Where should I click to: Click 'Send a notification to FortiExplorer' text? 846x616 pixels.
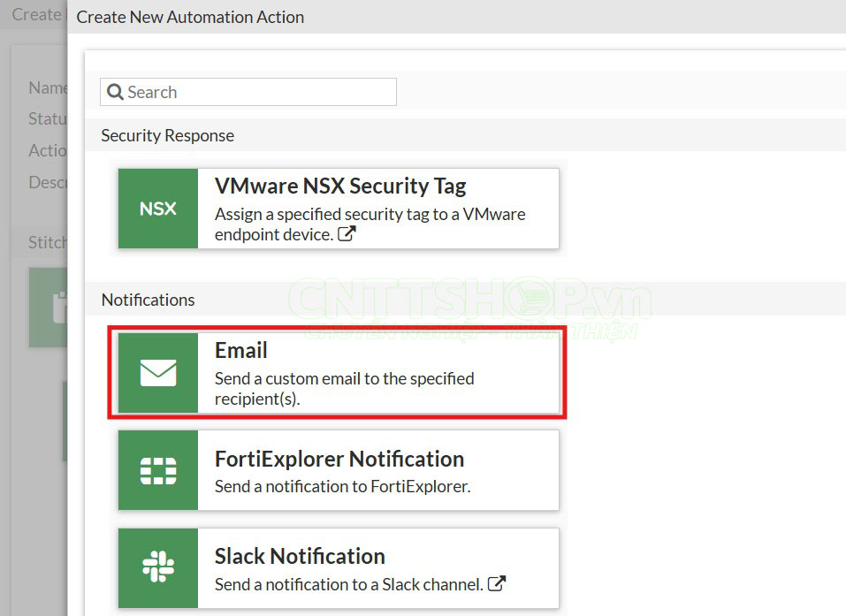coord(342,486)
